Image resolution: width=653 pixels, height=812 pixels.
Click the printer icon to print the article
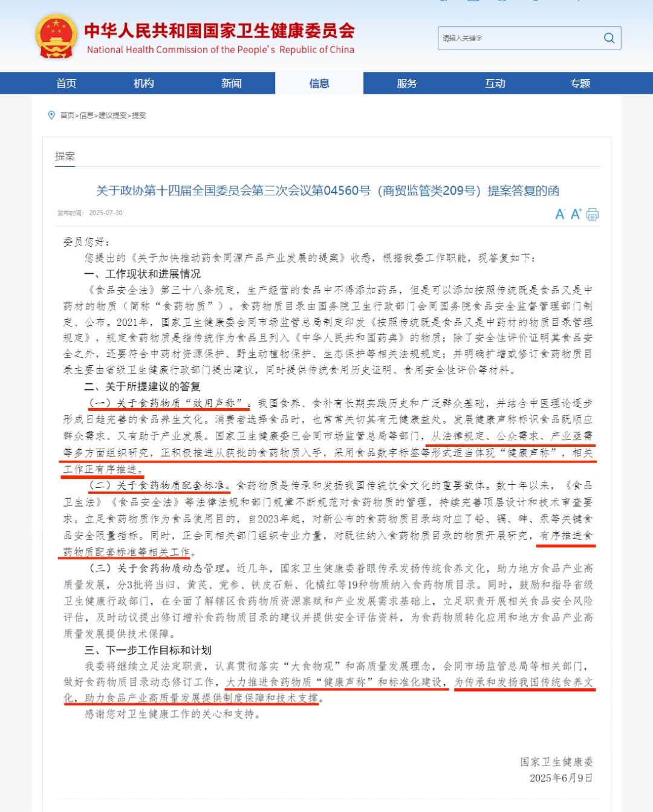tap(593, 215)
